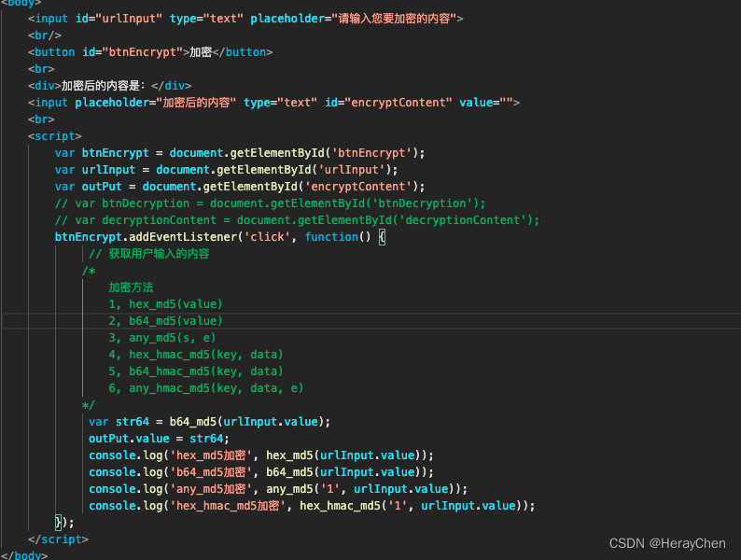Click the btnEncrypt id in button tag

click(x=142, y=52)
